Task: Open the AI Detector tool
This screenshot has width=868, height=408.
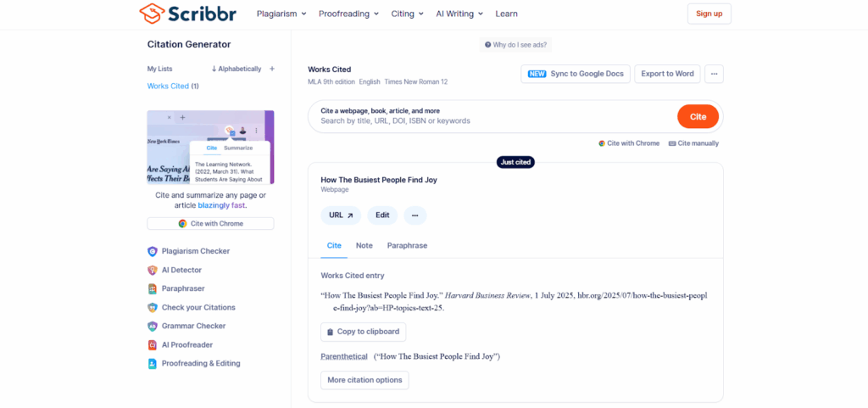Action: [x=175, y=270]
